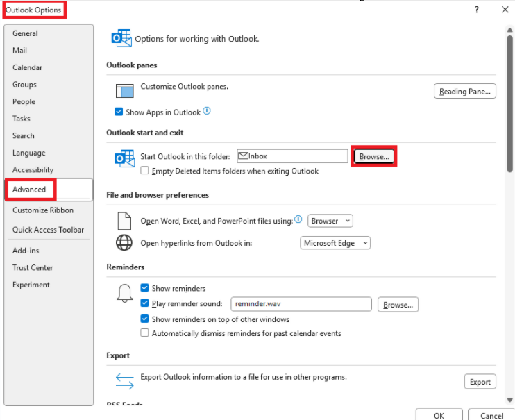This screenshot has height=420, width=515.
Task: Open the Microsoft Edge hyperlinks dropdown
Action: (x=335, y=243)
